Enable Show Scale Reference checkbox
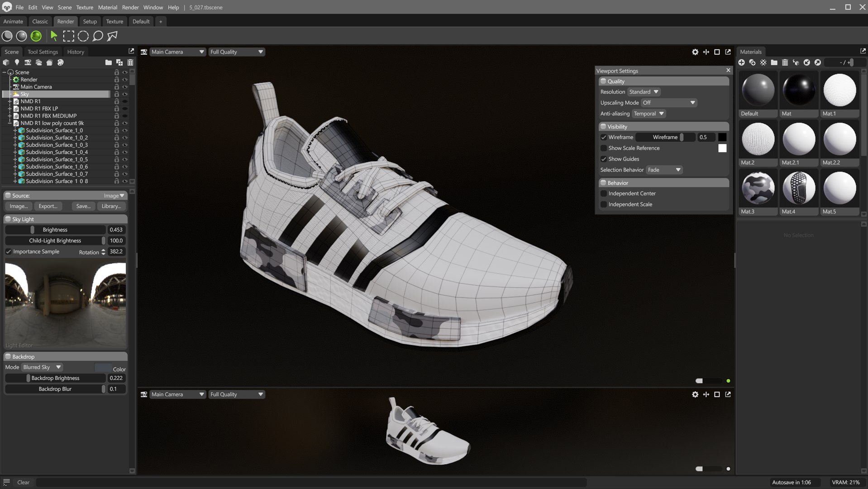The image size is (868, 489). coord(603,148)
